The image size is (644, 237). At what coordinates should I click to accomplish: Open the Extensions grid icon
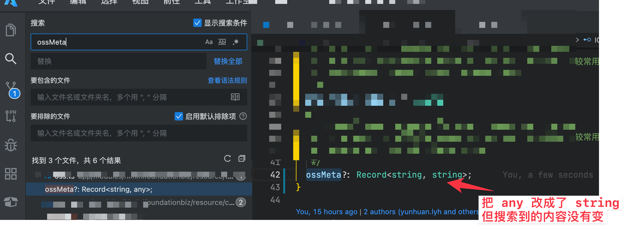pyautogui.click(x=11, y=173)
